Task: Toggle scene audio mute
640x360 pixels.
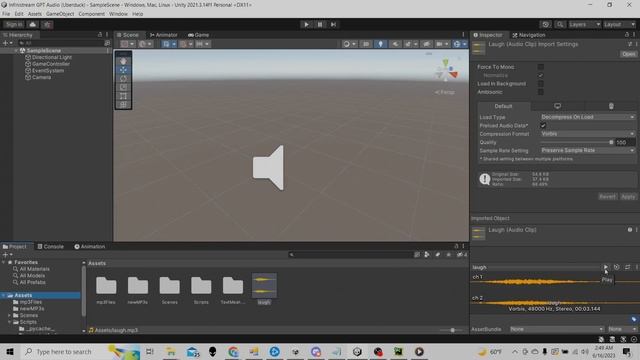Action: pos(395,44)
